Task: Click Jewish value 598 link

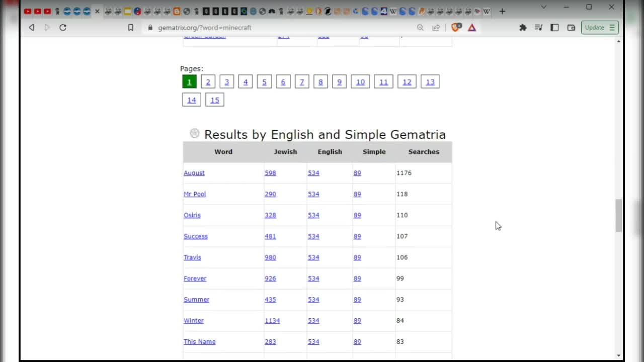Action: 271,173
